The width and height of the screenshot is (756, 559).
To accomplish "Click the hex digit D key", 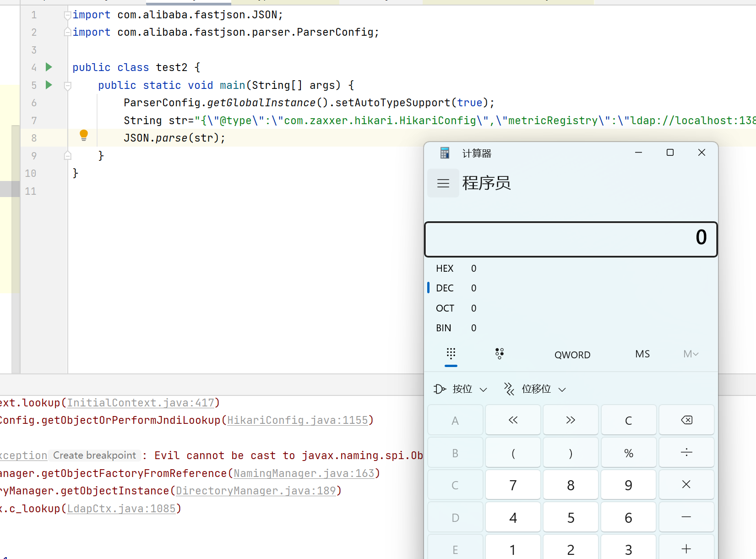I will click(x=455, y=517).
